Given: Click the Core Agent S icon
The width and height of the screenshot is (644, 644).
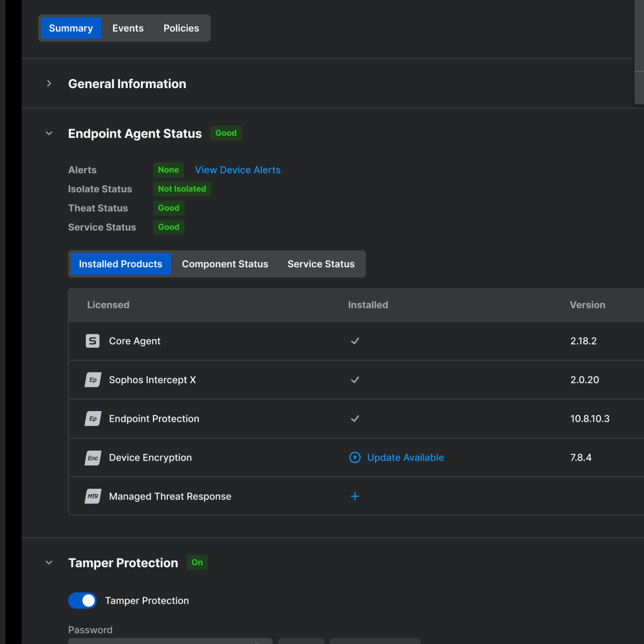Looking at the screenshot, I should pos(93,341).
